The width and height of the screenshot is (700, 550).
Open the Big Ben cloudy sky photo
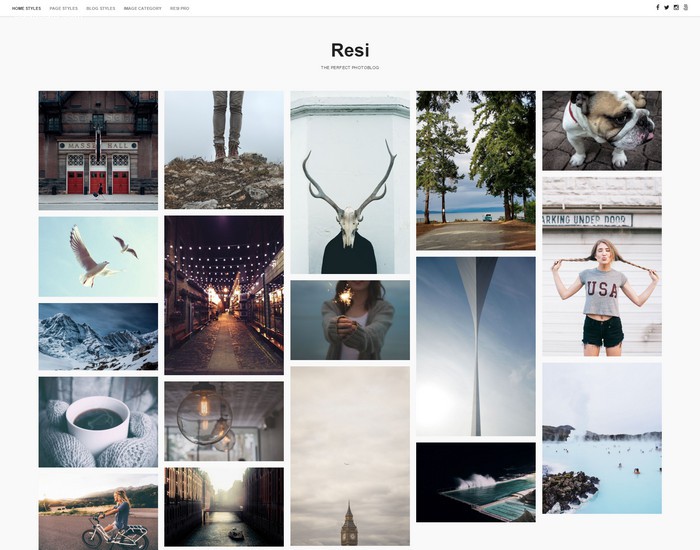click(x=350, y=456)
